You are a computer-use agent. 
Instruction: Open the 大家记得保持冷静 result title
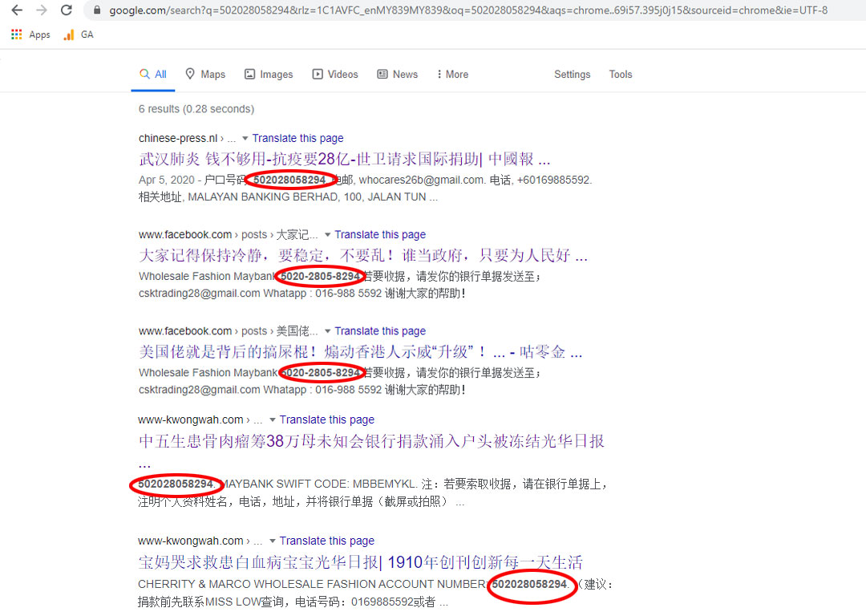click(363, 255)
